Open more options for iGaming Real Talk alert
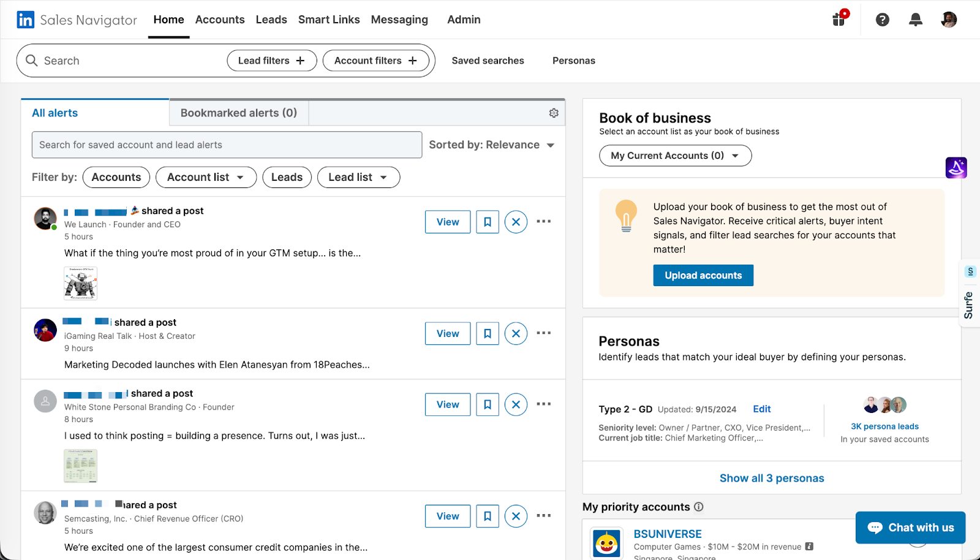The image size is (980, 560). click(544, 333)
